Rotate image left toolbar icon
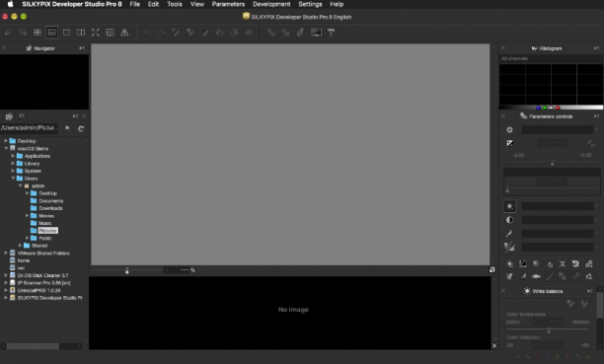604x364 pixels. pyautogui.click(x=219, y=33)
